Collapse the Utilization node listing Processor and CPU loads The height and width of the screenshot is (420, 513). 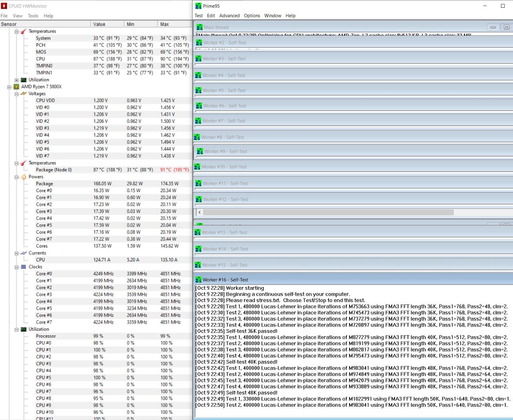16,329
